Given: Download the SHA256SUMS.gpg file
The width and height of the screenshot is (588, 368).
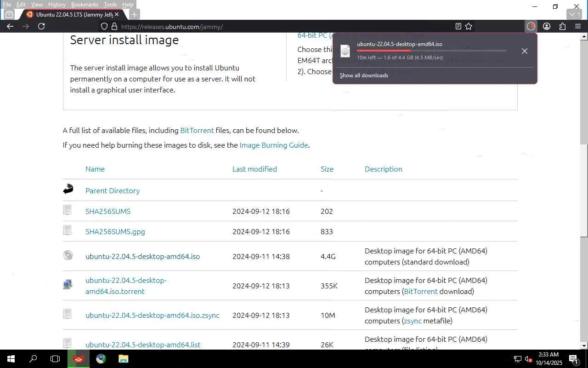Looking at the screenshot, I should 115,231.
